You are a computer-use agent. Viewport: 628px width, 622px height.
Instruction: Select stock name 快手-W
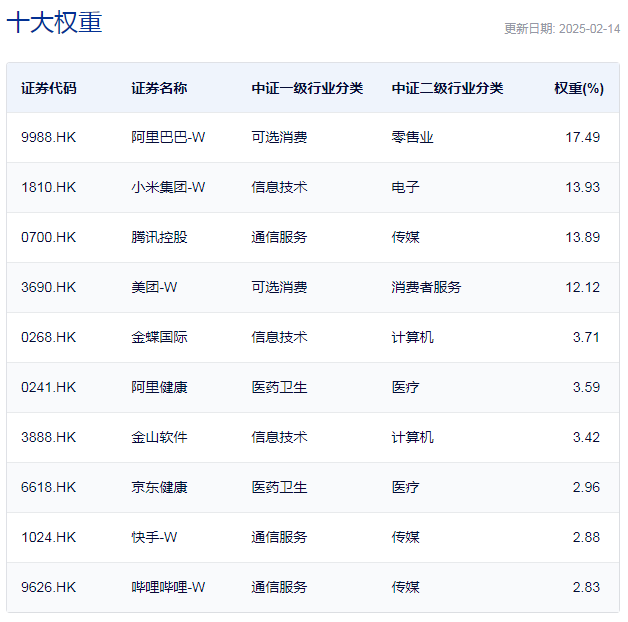pyautogui.click(x=154, y=537)
